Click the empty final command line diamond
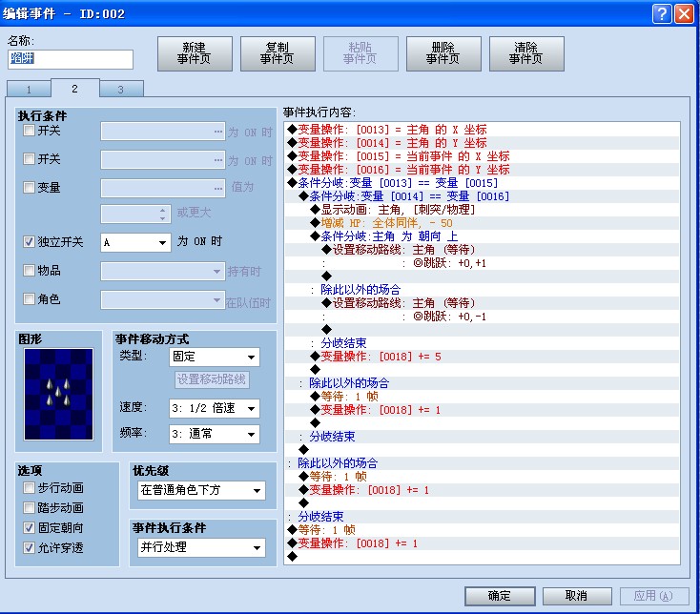The image size is (700, 614). point(293,557)
